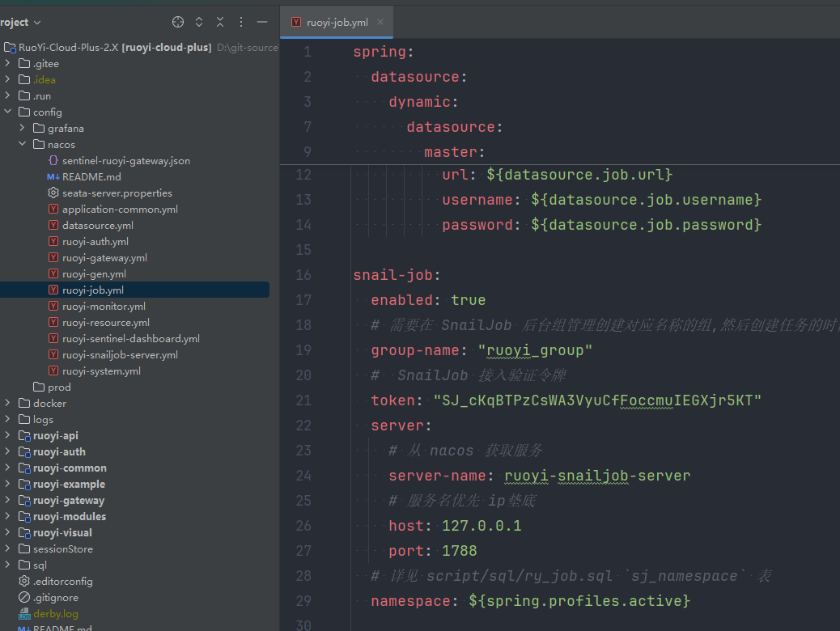The height and width of the screenshot is (631, 840).
Task: Click application-common.yml YAML file icon
Action: 53,209
